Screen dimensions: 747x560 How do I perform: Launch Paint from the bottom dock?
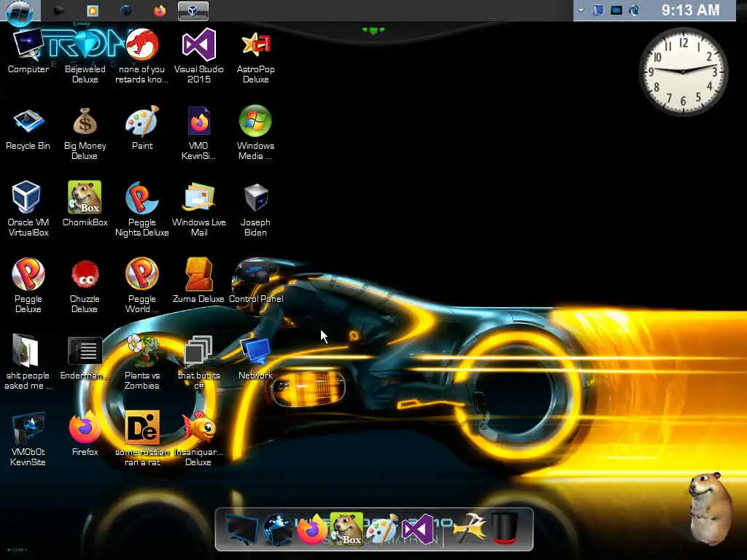pos(382,529)
